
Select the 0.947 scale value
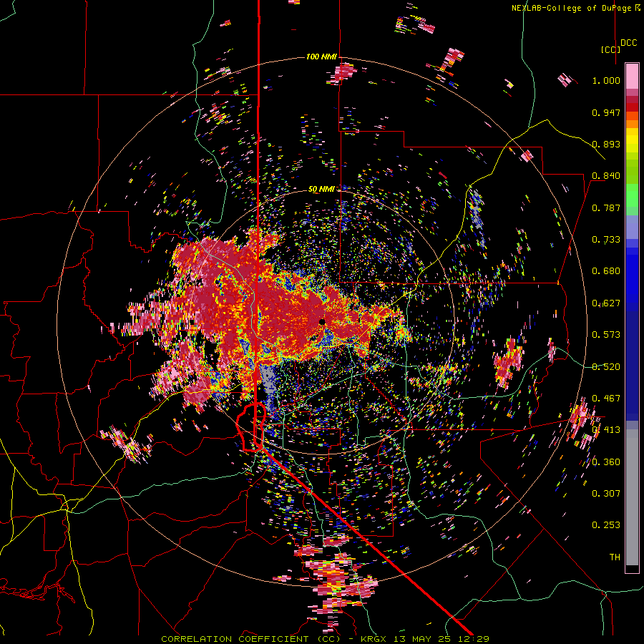tap(606, 112)
